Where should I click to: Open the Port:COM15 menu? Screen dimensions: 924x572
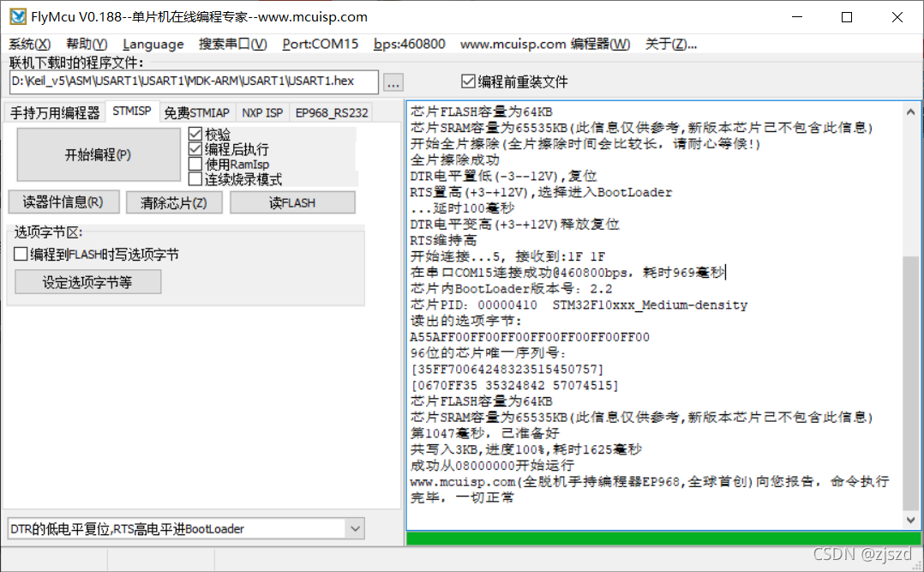[x=320, y=45]
